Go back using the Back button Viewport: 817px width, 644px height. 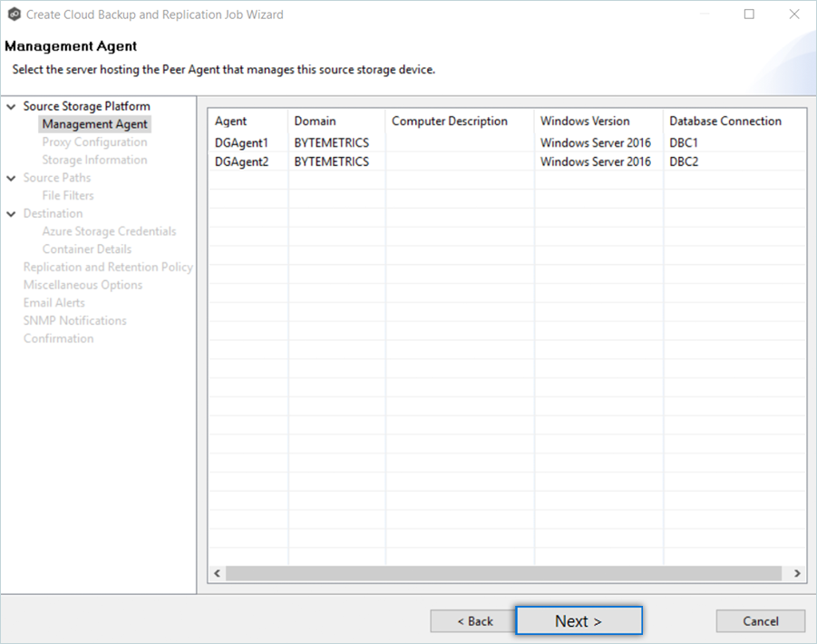[472, 621]
